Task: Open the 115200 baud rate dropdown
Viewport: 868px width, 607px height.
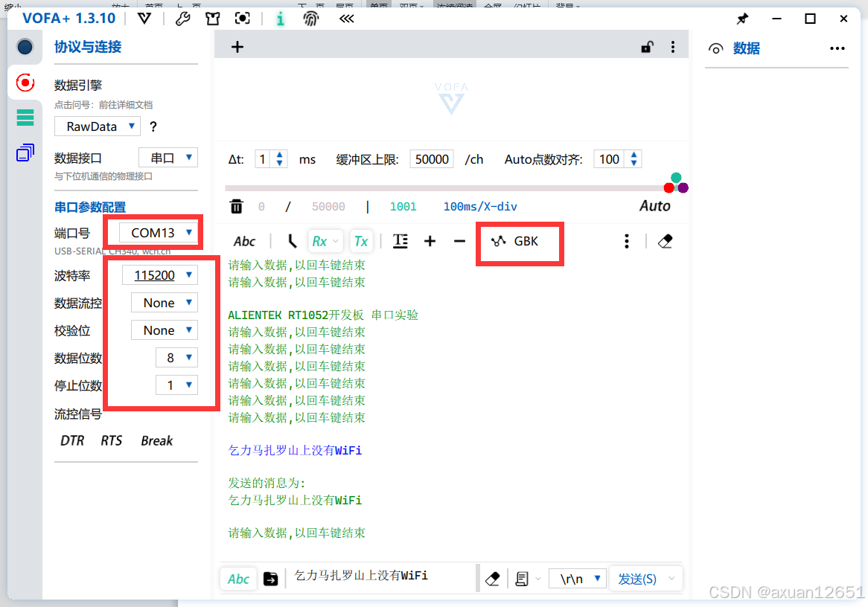Action: [159, 274]
